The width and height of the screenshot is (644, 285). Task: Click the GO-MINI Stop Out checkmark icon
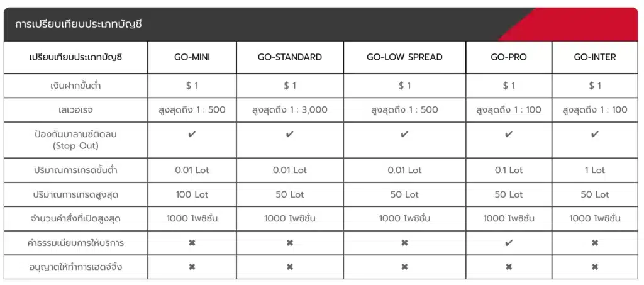pyautogui.click(x=192, y=134)
